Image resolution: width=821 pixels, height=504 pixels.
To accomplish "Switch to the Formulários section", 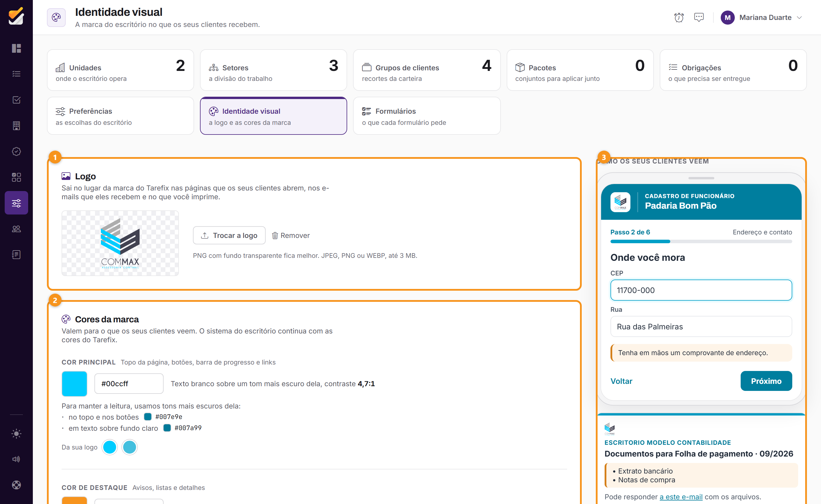I will (x=427, y=116).
